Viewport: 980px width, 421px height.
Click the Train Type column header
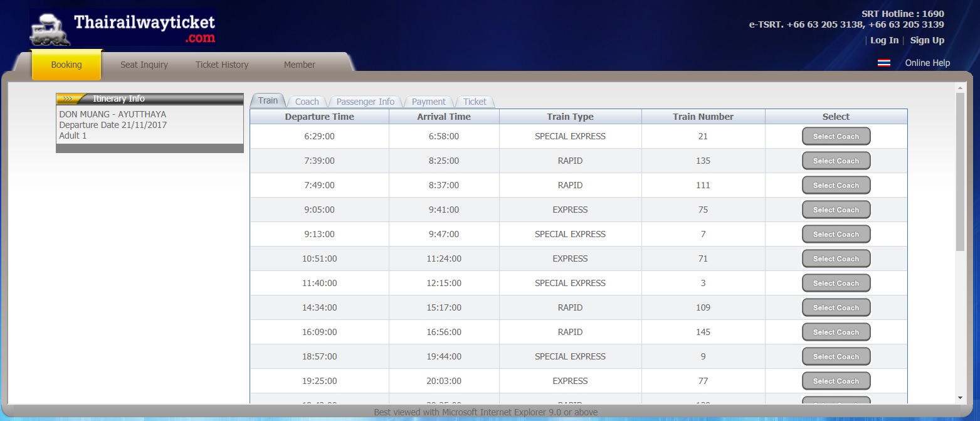[570, 117]
